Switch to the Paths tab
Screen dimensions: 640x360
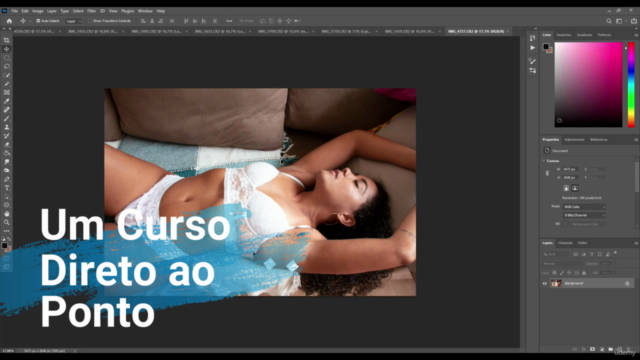pos(582,243)
